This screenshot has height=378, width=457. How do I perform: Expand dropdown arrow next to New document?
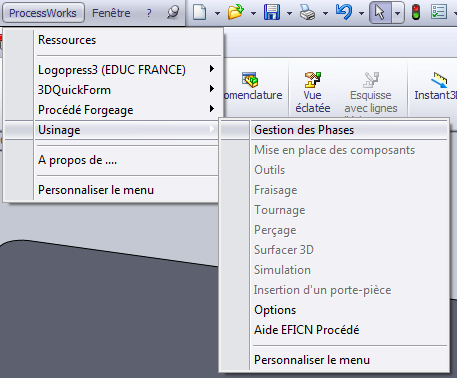click(x=217, y=13)
